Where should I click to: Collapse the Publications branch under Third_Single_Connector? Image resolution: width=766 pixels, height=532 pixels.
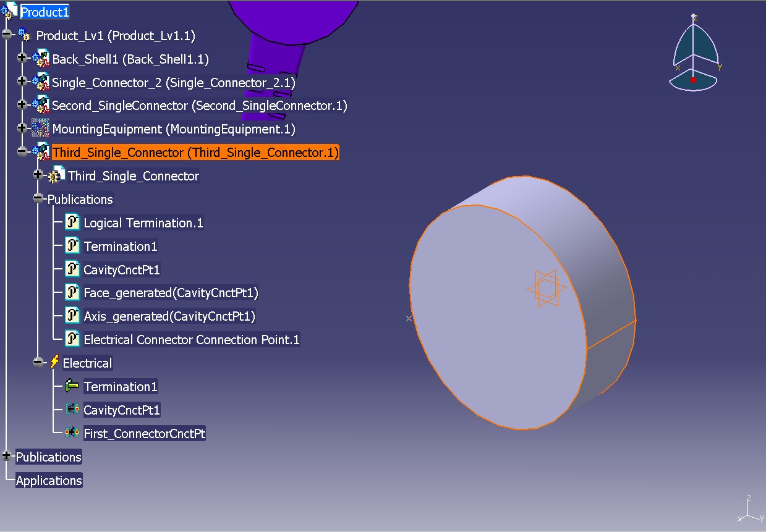39,198
